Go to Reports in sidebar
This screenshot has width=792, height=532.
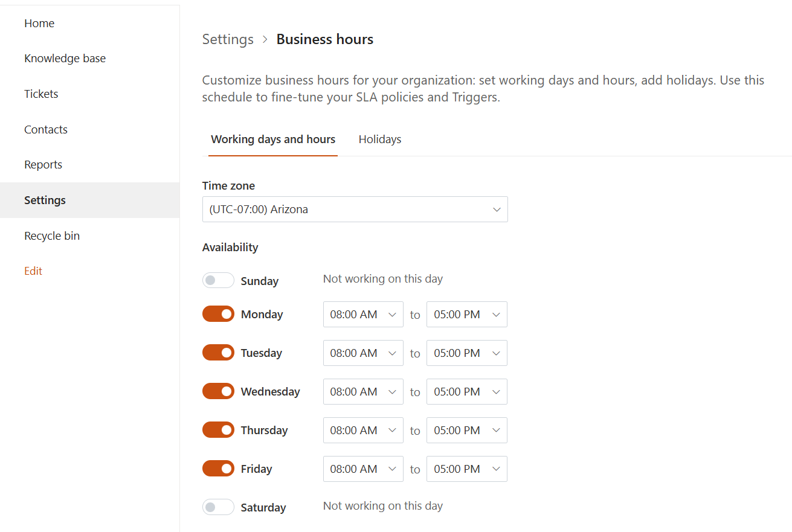tap(43, 165)
